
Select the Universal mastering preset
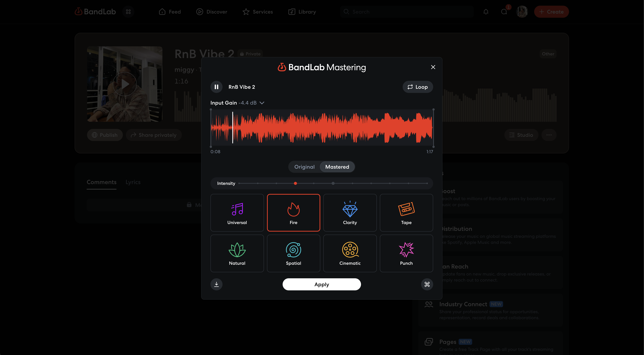point(237,213)
